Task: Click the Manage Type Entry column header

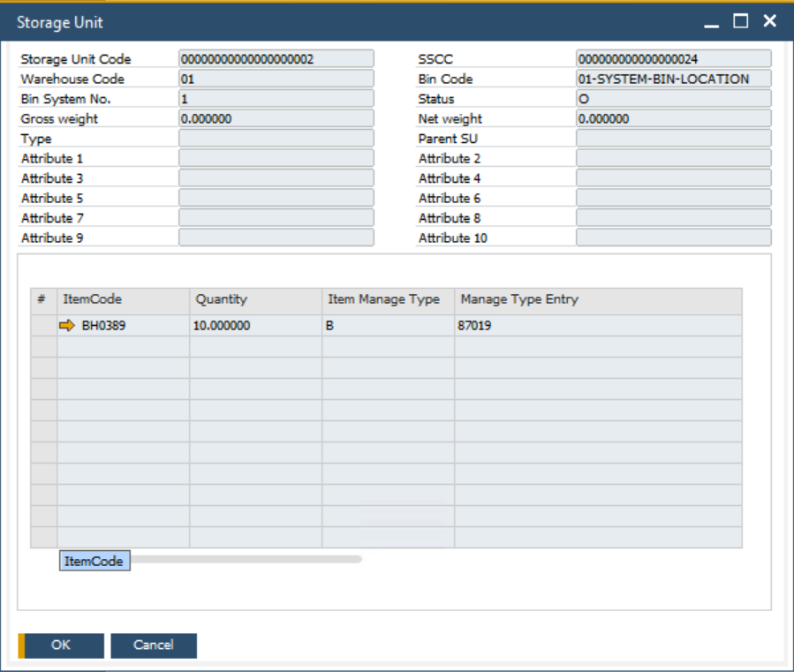Action: pos(512,301)
